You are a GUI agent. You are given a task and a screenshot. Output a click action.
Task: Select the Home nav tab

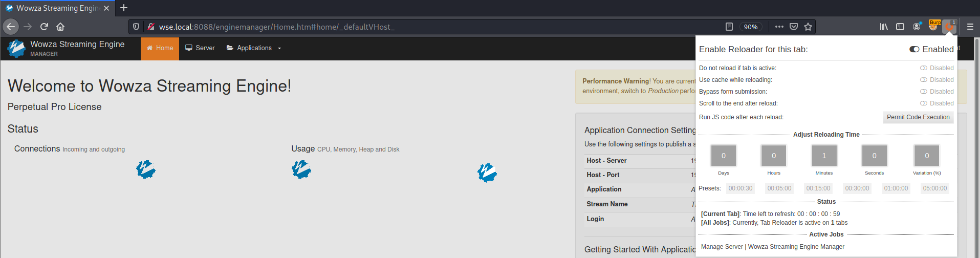click(160, 48)
